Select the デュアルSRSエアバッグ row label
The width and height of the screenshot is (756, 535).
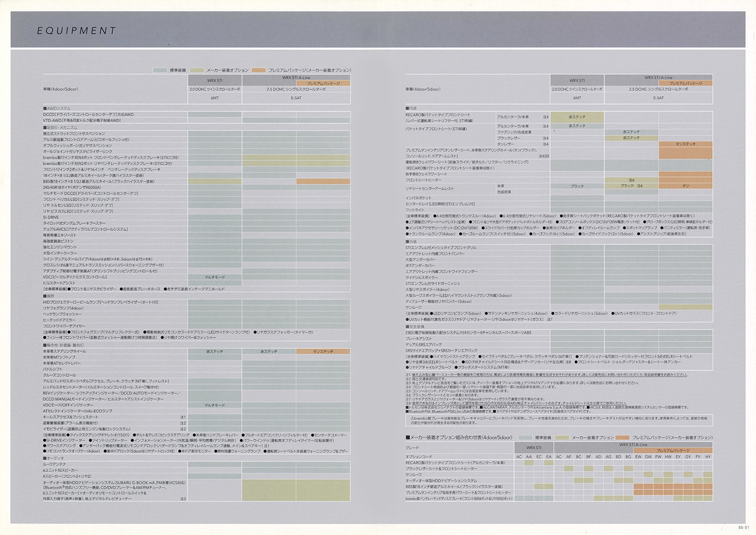424,345
